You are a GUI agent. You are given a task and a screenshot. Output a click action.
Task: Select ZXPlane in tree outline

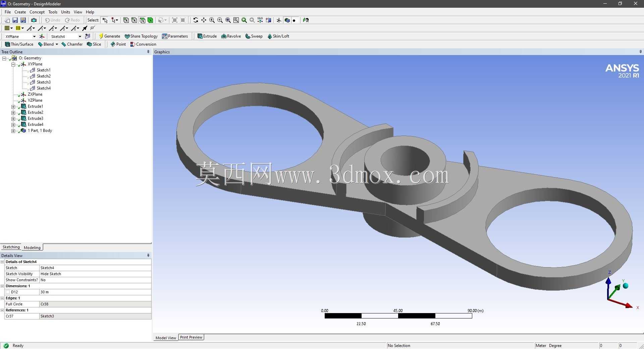tap(35, 94)
